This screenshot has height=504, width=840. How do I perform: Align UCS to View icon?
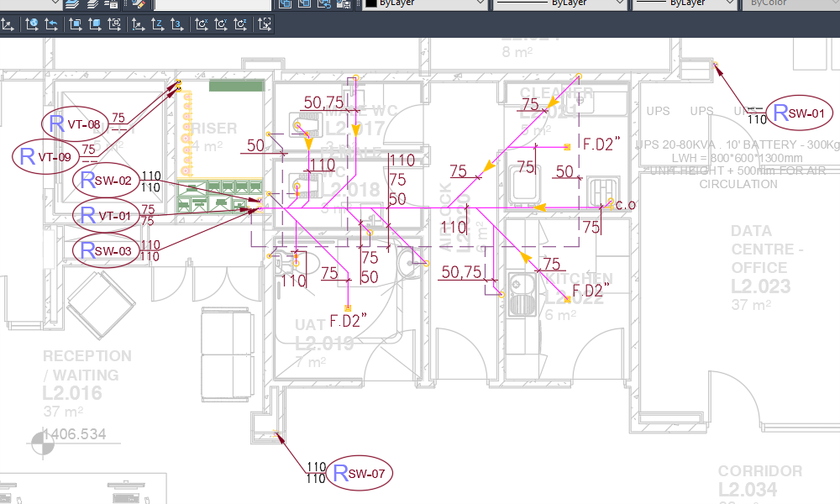coord(114,24)
